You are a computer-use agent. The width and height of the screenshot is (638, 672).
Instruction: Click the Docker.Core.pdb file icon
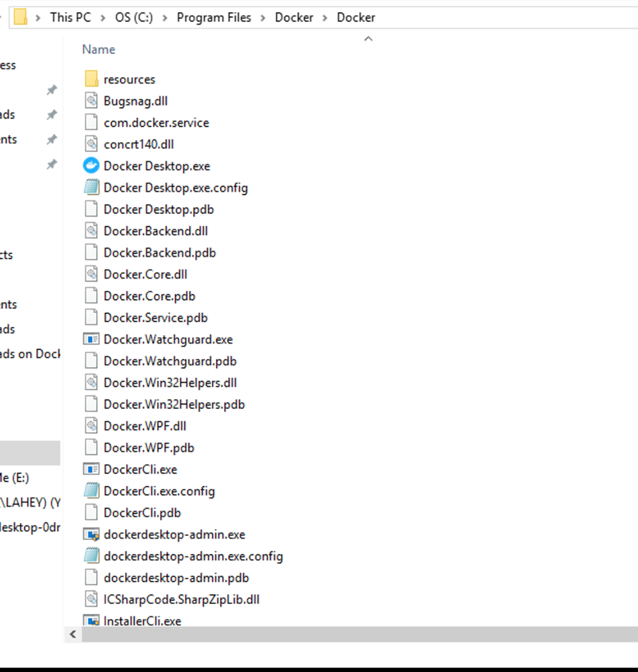click(91, 296)
